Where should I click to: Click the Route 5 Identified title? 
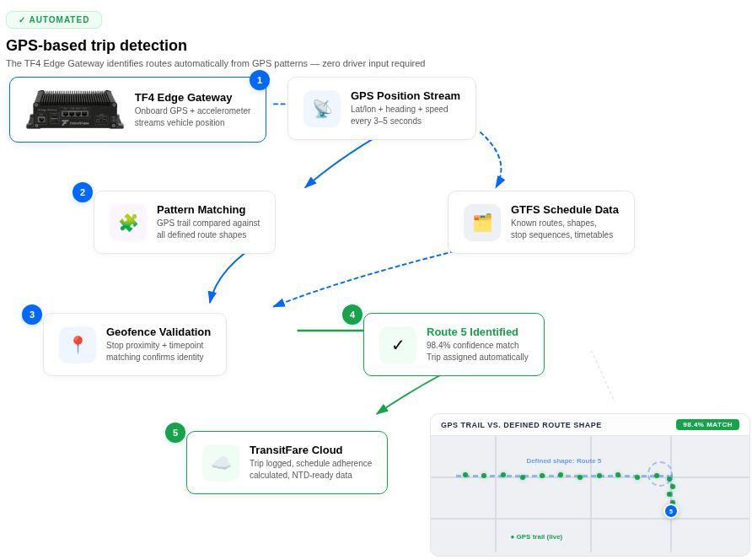(472, 332)
